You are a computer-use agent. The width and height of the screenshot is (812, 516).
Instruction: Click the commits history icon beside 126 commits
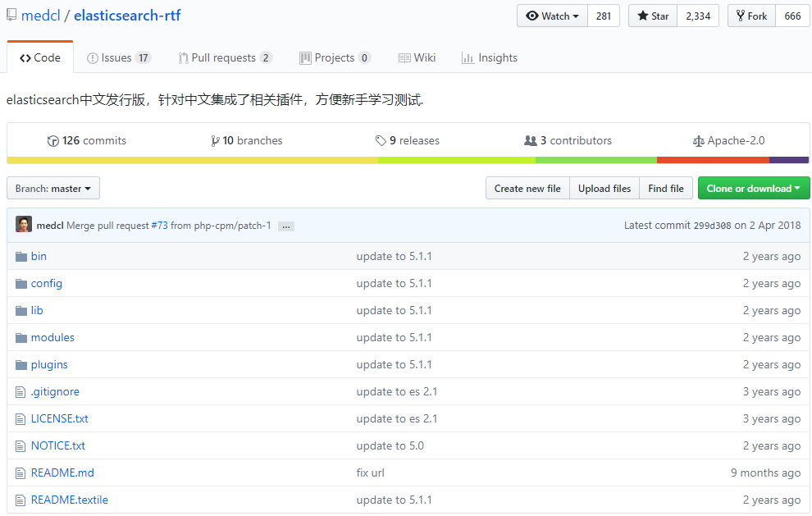(52, 140)
